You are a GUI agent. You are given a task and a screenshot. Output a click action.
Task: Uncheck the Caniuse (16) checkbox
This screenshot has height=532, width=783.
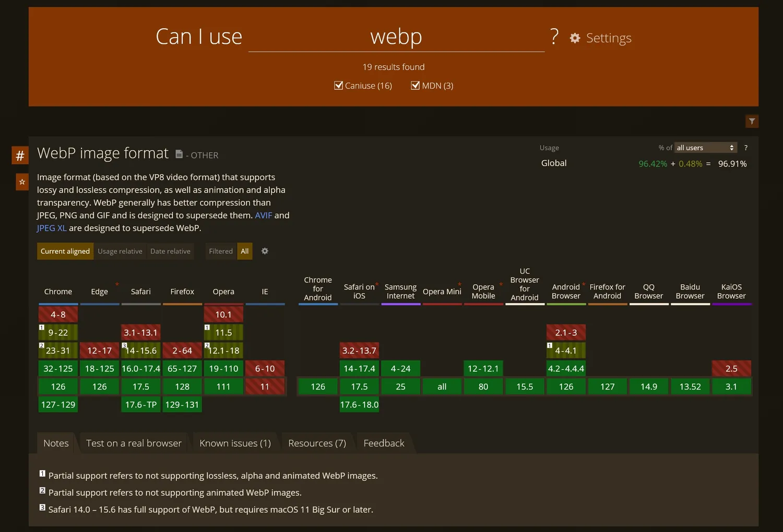click(339, 86)
